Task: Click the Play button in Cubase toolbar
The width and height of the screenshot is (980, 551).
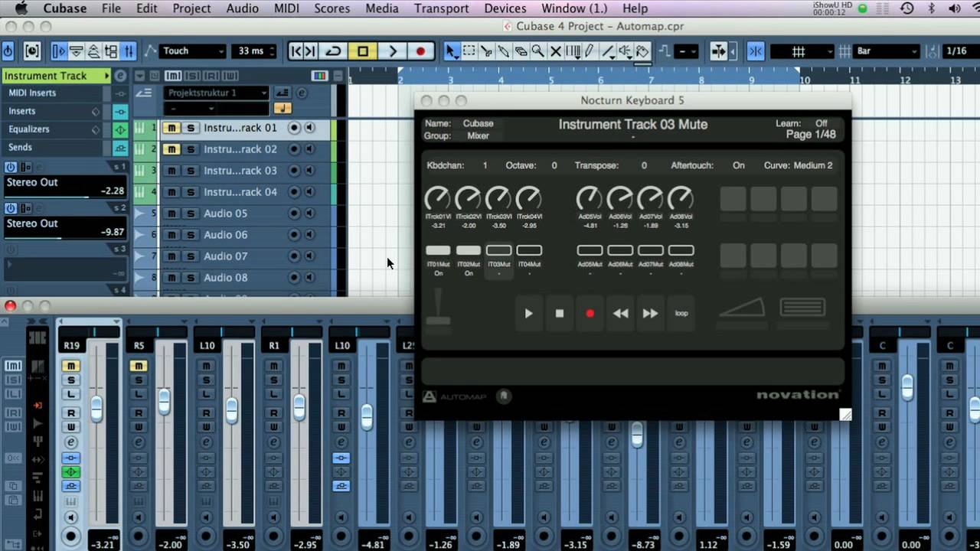Action: point(393,51)
